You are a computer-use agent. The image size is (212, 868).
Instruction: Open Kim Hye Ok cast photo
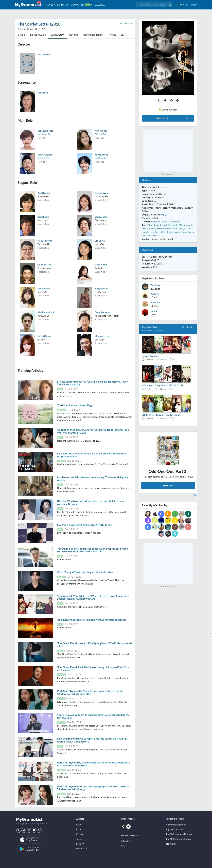coord(27,201)
